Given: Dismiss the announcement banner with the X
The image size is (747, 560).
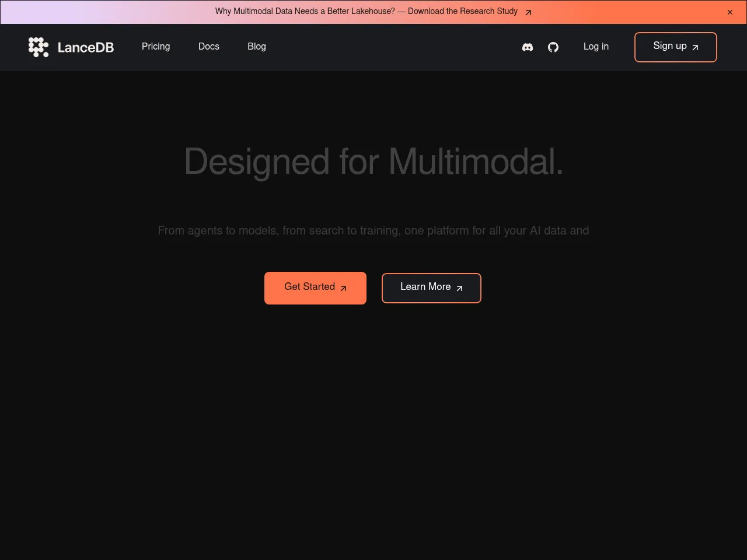Looking at the screenshot, I should (x=729, y=12).
